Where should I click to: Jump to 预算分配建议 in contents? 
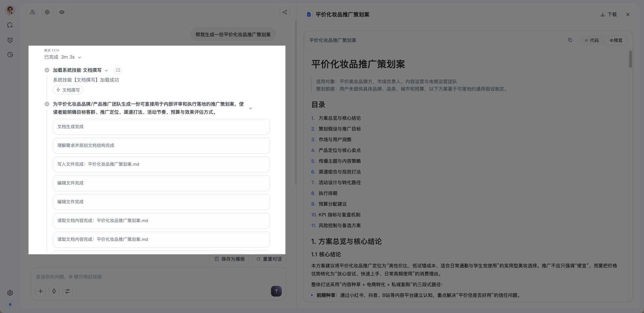pyautogui.click(x=333, y=204)
